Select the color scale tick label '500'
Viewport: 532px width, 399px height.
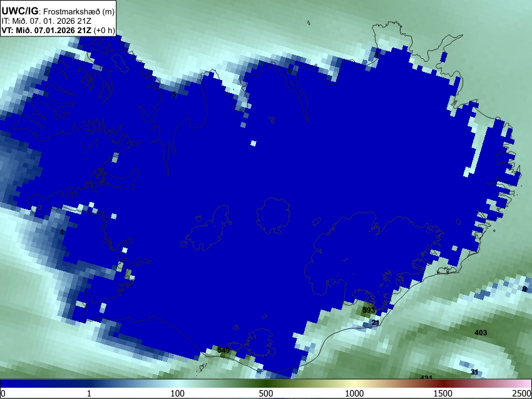click(x=265, y=393)
